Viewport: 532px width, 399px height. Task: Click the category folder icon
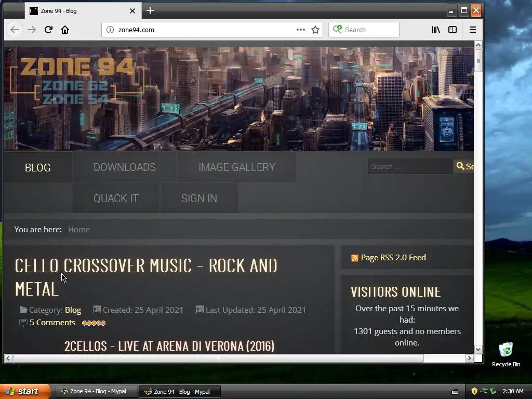tap(23, 310)
